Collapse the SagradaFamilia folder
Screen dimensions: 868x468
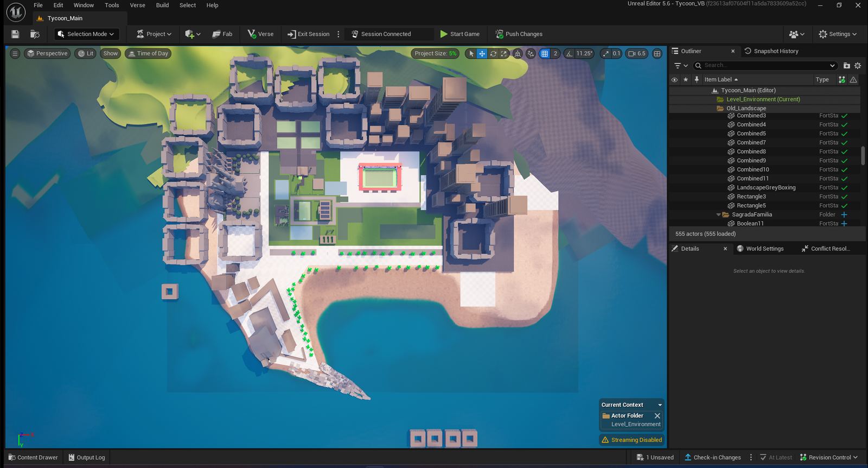[x=719, y=215]
